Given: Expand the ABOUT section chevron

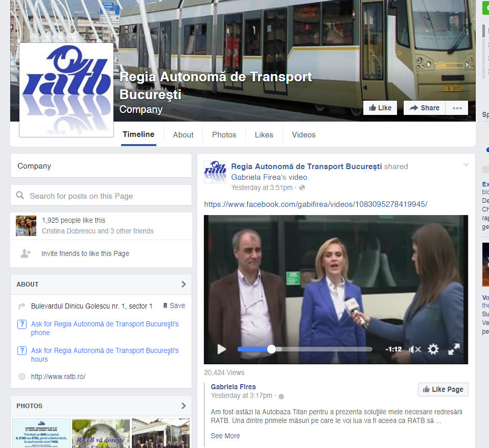Looking at the screenshot, I should pyautogui.click(x=183, y=285).
